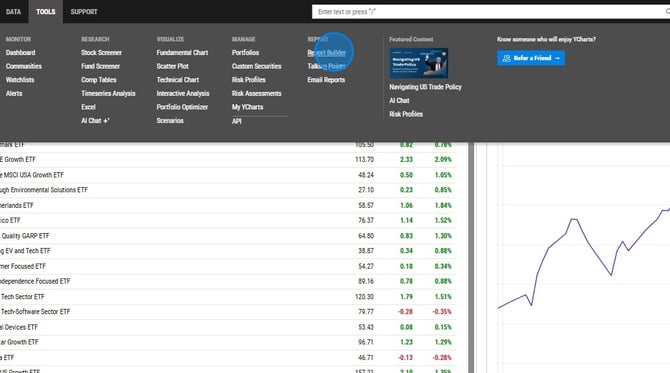Click the percent change 2.09%
670x373 pixels.
tap(443, 159)
